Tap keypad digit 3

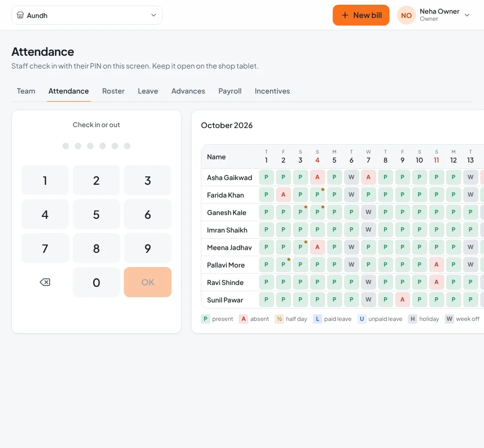[147, 180]
